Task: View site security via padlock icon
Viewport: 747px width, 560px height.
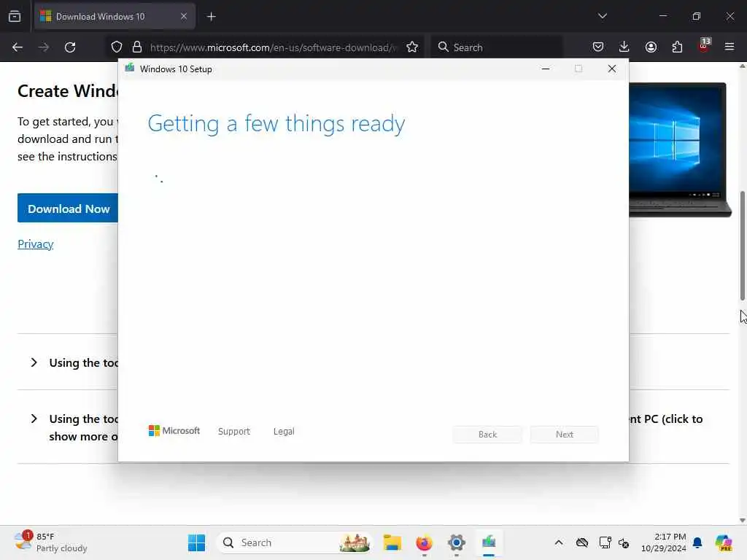Action: click(x=137, y=47)
